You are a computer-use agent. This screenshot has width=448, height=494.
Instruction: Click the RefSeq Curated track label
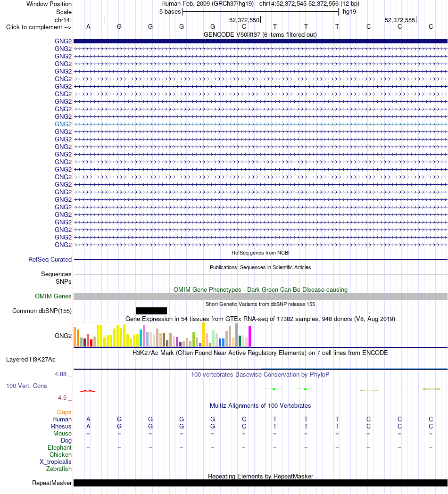click(50, 259)
